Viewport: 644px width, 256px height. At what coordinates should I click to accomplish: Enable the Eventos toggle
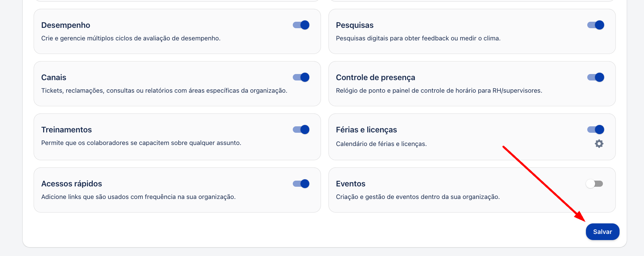[594, 184]
